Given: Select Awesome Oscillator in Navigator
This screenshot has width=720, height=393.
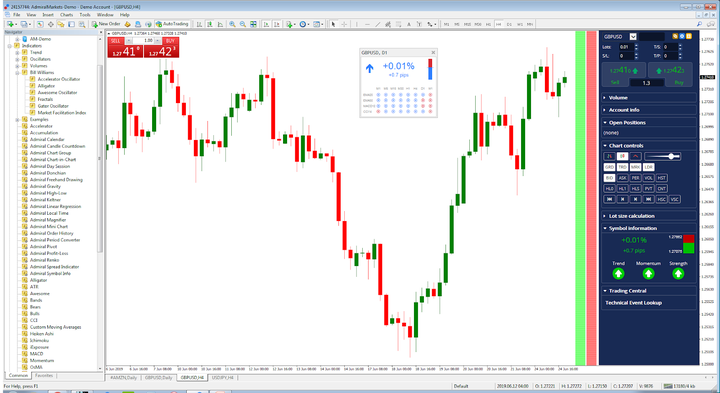Looking at the screenshot, I should [57, 92].
